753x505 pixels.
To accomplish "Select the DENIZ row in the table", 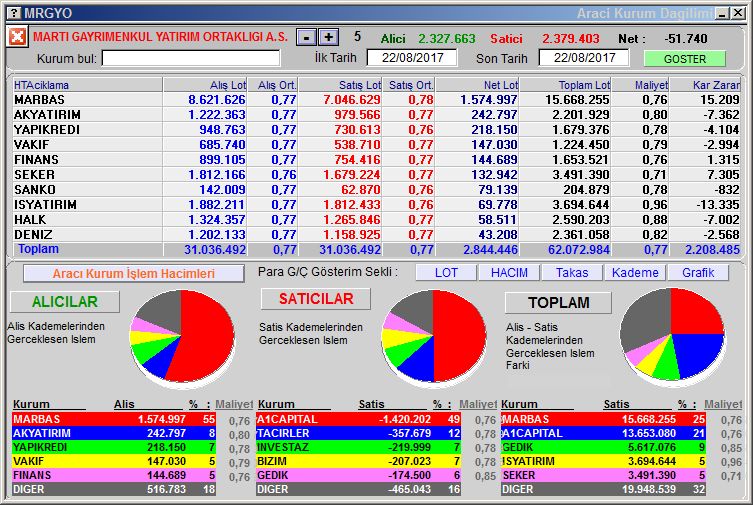I will pos(376,235).
